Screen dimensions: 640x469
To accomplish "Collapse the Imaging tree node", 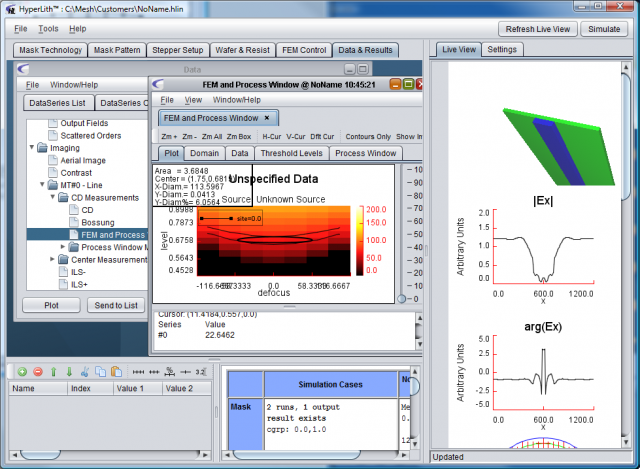I will 32,147.
